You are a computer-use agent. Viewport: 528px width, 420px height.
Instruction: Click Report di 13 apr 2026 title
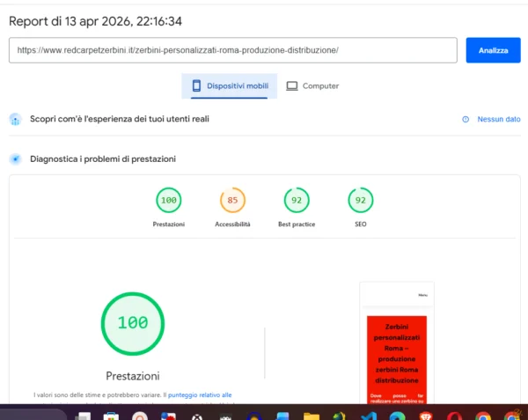coord(95,21)
